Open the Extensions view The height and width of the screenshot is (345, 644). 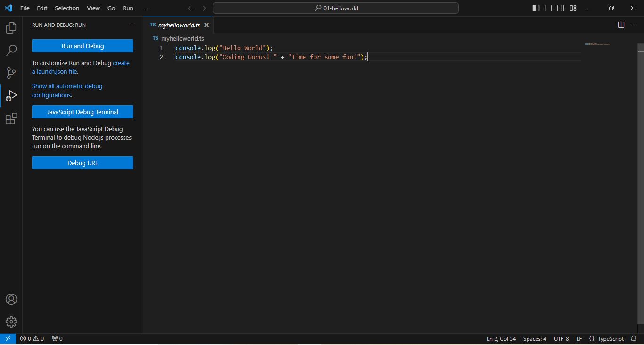[11, 119]
